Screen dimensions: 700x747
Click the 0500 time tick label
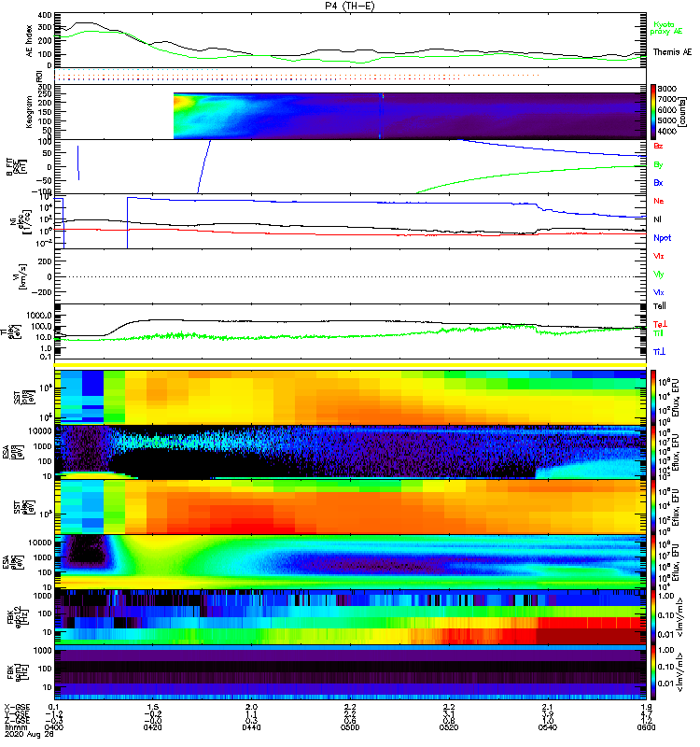350,727
